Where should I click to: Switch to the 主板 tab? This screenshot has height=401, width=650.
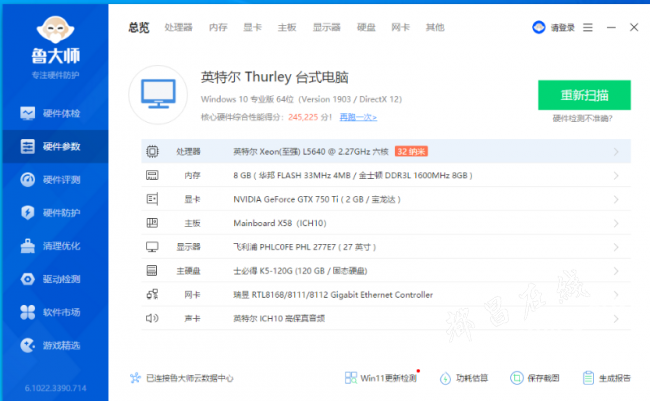287,27
